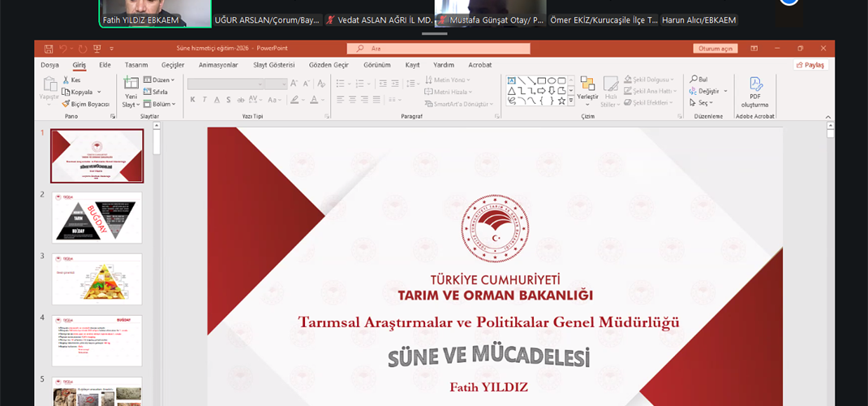The image size is (868, 406).
Task: Create a PDF with PDF oluşturma
Action: pos(755,92)
